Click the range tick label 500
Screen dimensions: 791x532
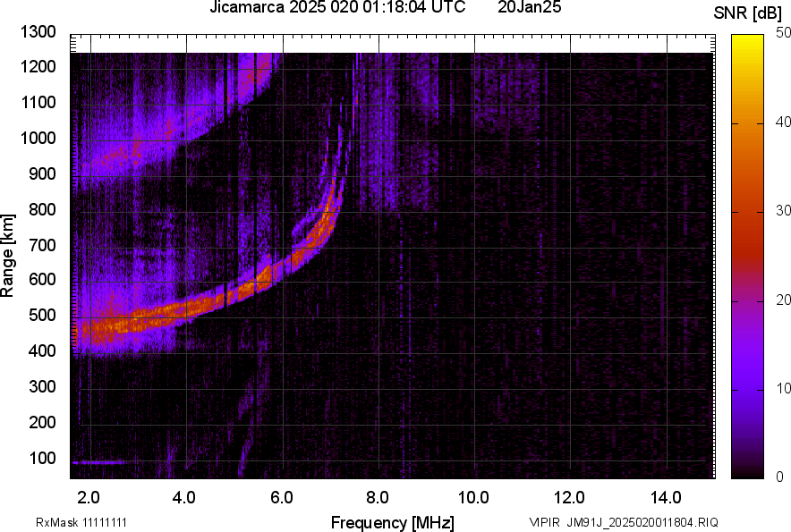point(42,315)
